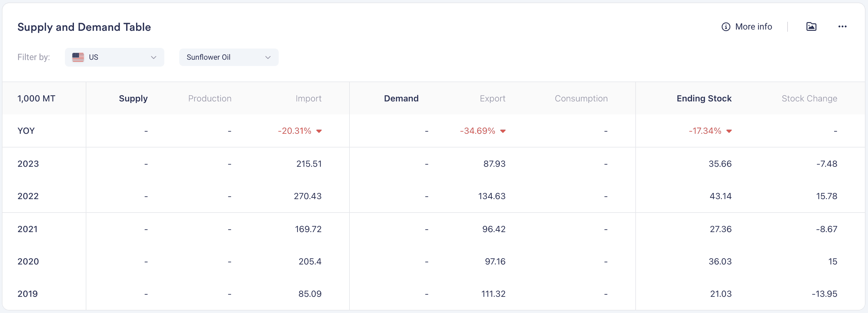The width and height of the screenshot is (868, 313).
Task: Click the -7.48 stock change value
Action: click(827, 164)
